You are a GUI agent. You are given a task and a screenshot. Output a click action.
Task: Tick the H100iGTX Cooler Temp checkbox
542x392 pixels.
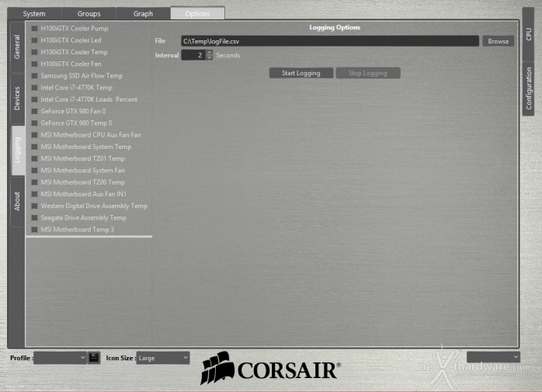tap(34, 52)
